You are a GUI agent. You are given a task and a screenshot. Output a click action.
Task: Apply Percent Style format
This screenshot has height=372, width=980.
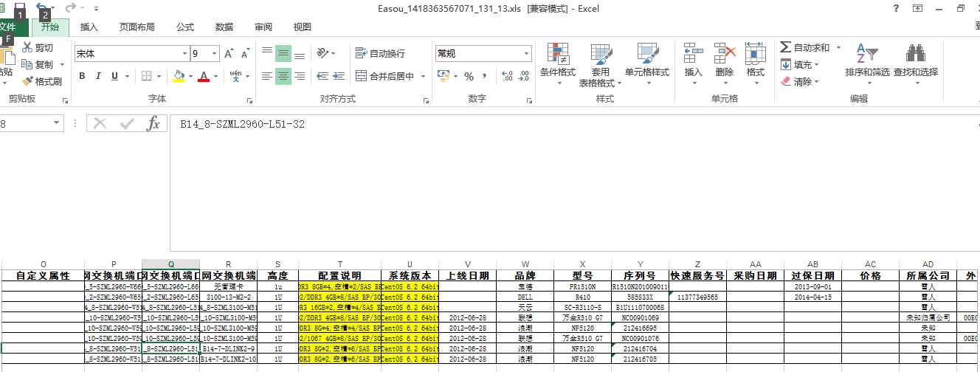tap(469, 76)
